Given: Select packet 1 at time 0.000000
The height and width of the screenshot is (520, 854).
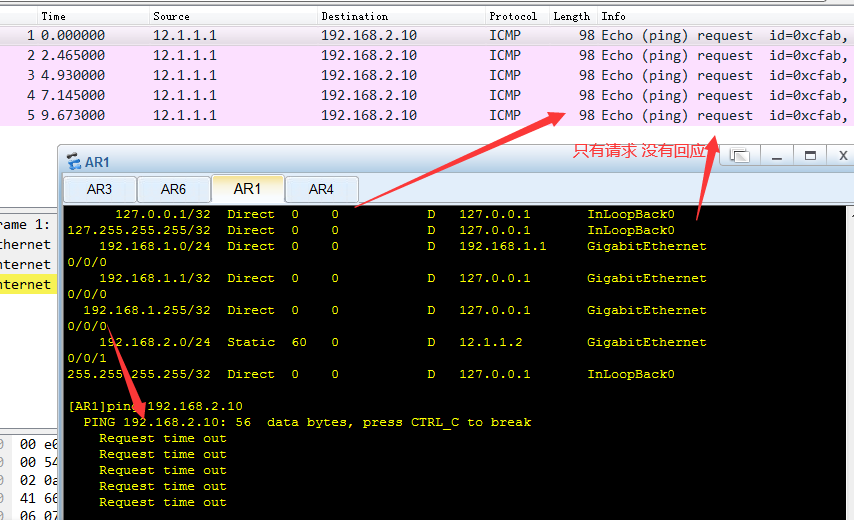Looking at the screenshot, I should (427, 35).
